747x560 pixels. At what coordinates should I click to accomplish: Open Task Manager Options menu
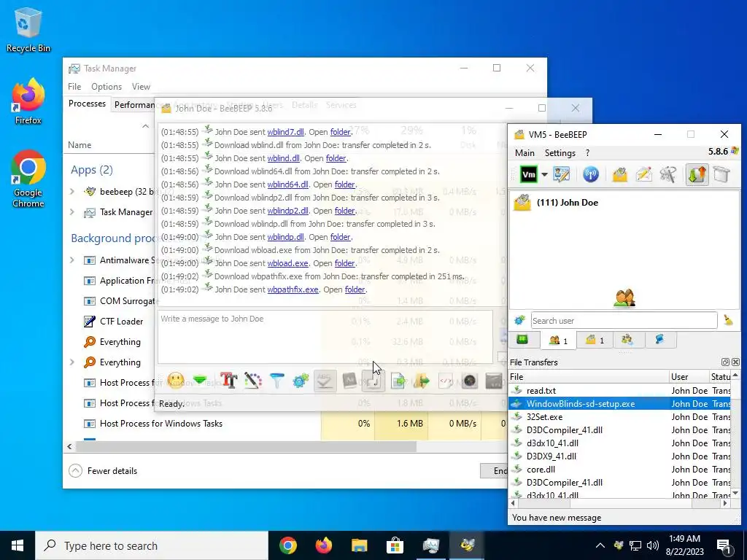(x=107, y=87)
